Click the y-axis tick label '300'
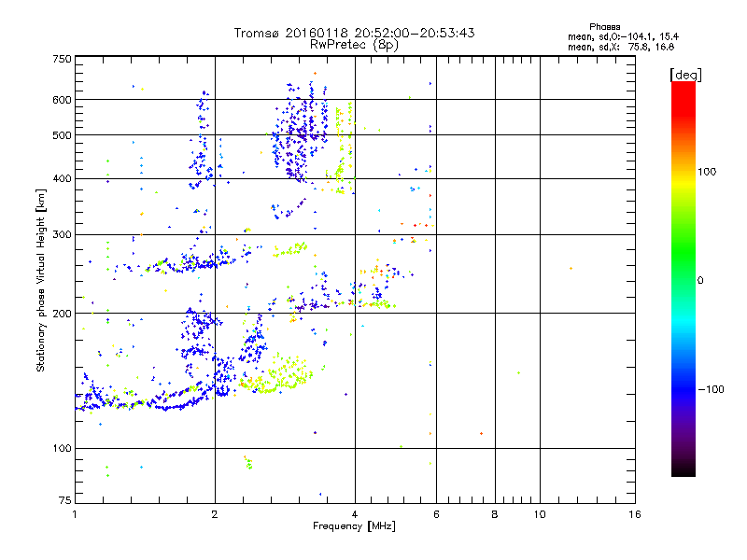This screenshot has width=747, height=560. coord(62,235)
